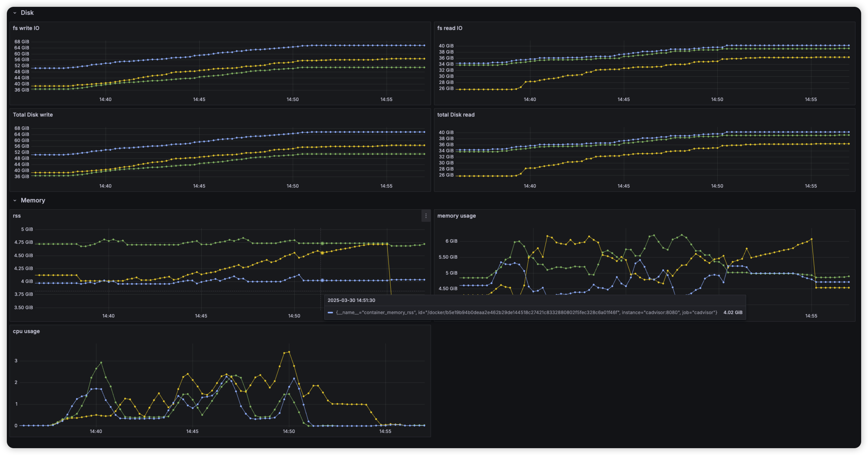Click the rss panel title
This screenshot has height=455, width=868.
point(17,216)
